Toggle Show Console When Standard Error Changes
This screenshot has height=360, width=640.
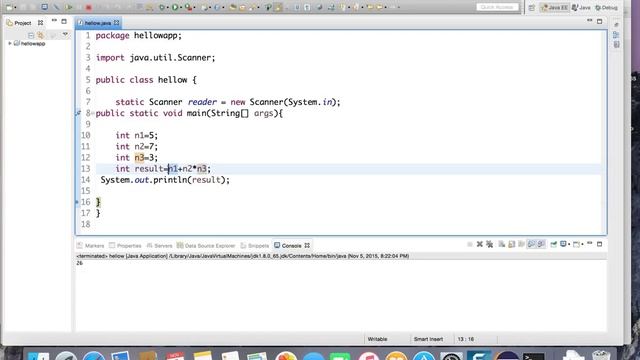[x=541, y=244]
